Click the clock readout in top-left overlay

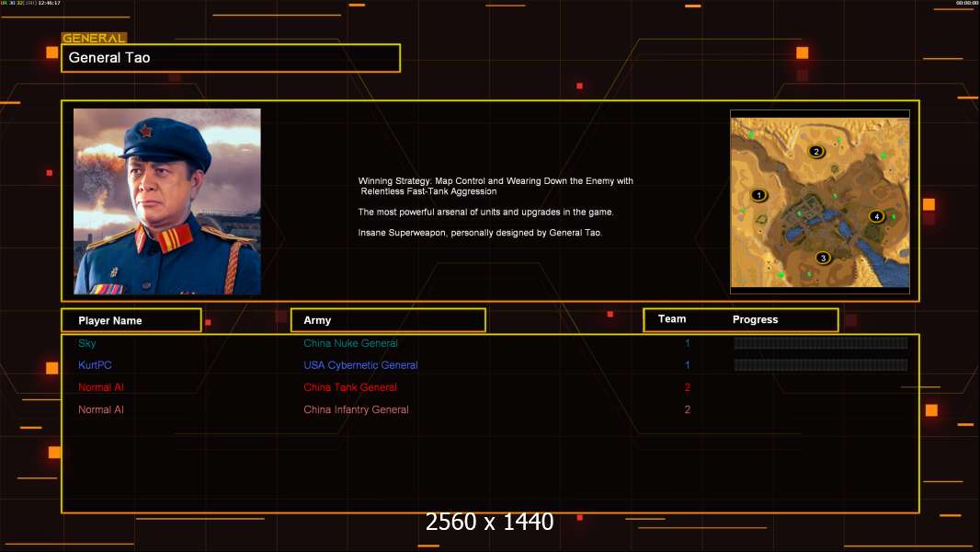point(50,3)
